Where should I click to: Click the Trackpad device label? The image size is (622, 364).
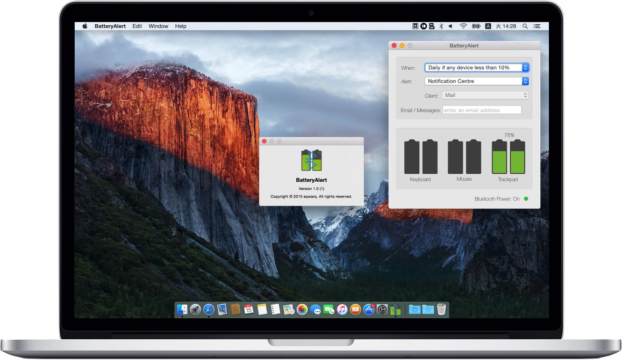click(x=507, y=180)
